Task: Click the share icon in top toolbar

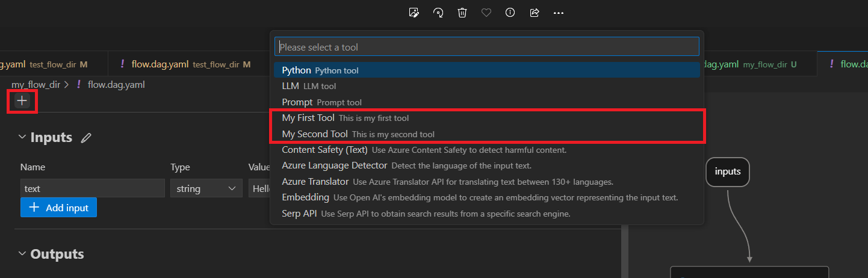Action: tap(534, 13)
